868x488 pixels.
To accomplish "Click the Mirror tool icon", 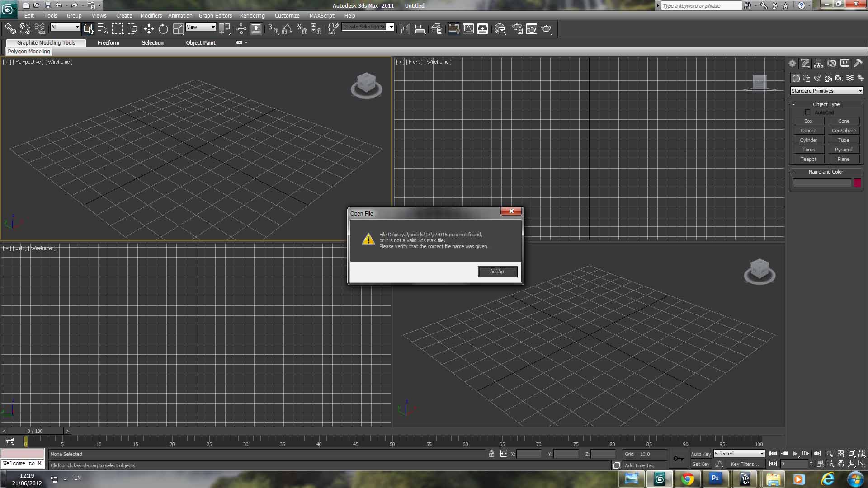I will click(x=405, y=29).
